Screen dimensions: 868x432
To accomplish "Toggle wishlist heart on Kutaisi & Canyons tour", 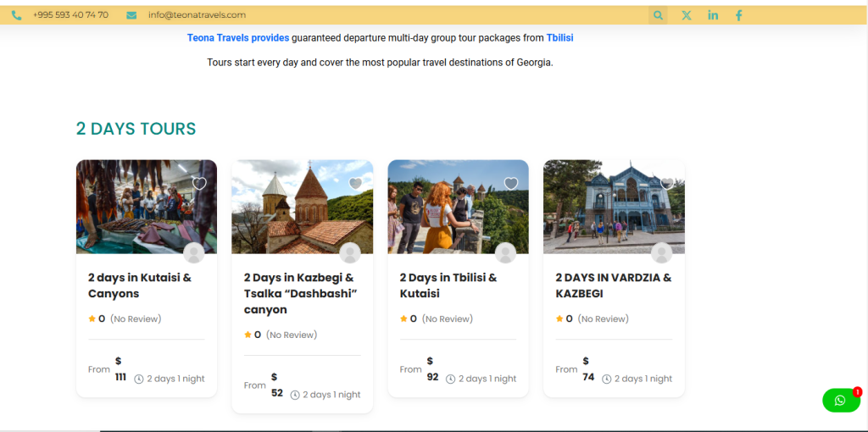I will [x=199, y=184].
